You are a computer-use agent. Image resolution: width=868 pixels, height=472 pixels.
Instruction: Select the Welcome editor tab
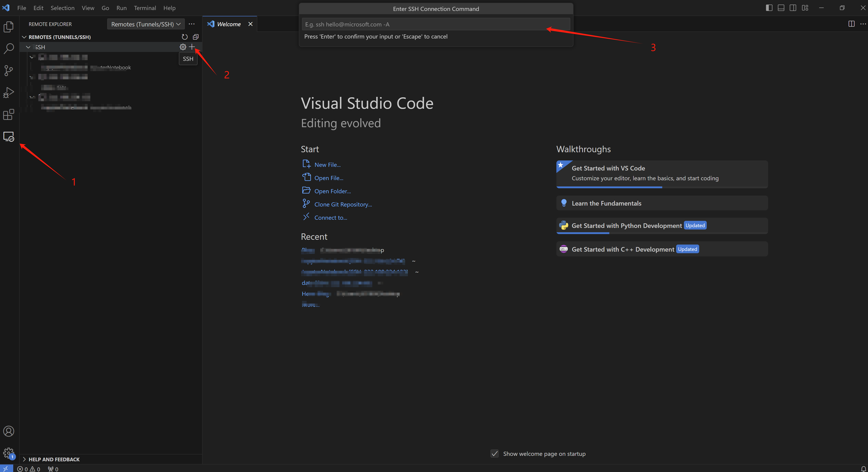coord(228,24)
